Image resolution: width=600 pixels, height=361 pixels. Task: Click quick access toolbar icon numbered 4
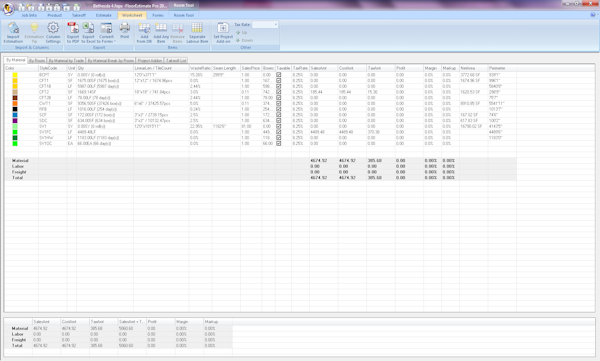point(49,7)
